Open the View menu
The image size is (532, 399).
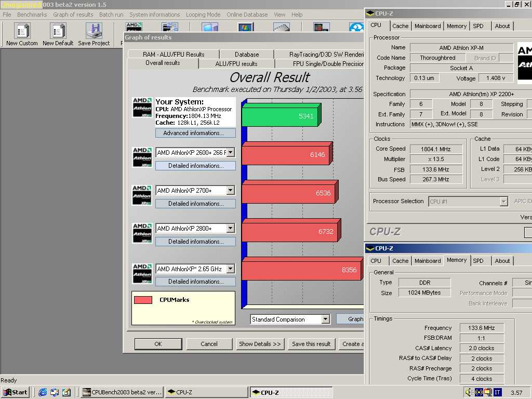(280, 15)
